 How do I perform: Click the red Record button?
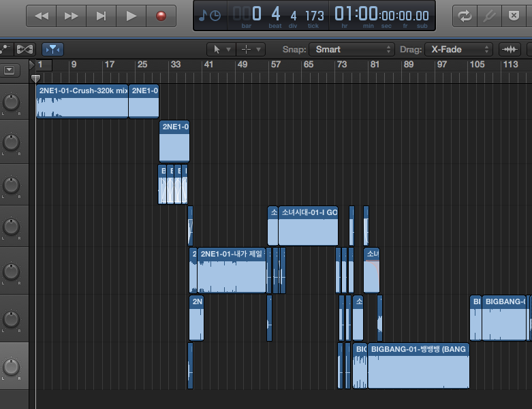161,16
